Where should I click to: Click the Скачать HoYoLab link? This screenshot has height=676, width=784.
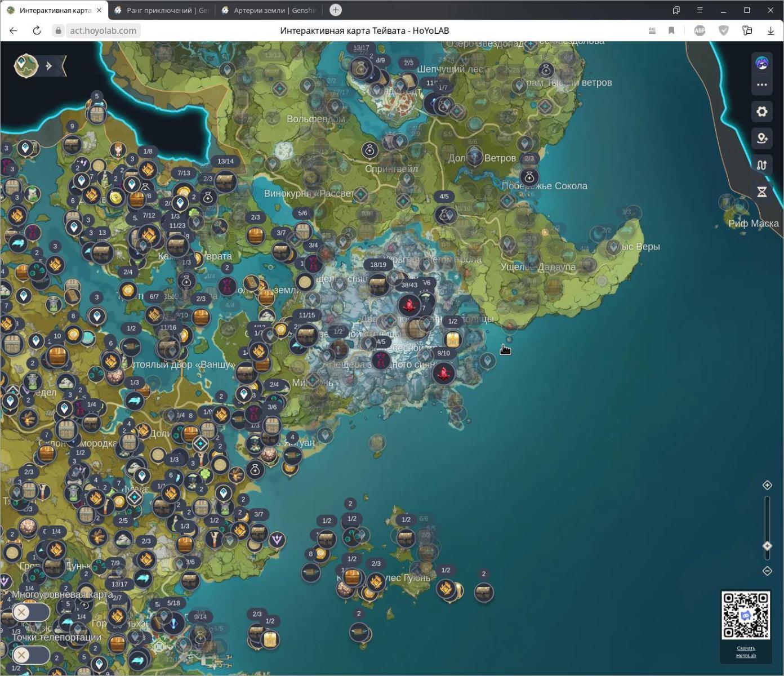coord(746,652)
